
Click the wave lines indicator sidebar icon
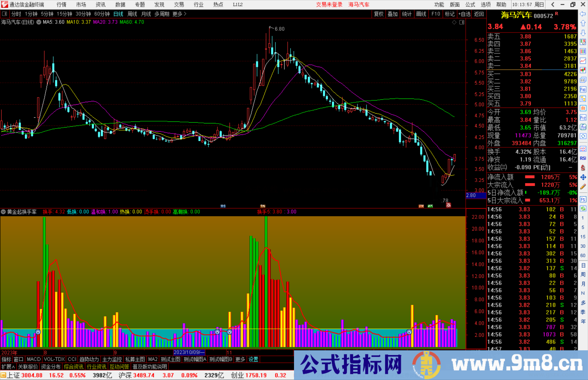click(583, 149)
